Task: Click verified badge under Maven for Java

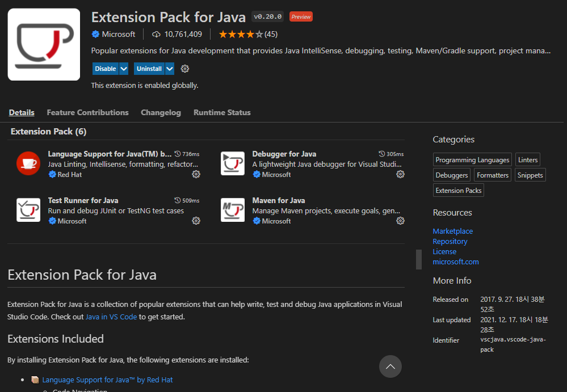Action: pyautogui.click(x=257, y=221)
